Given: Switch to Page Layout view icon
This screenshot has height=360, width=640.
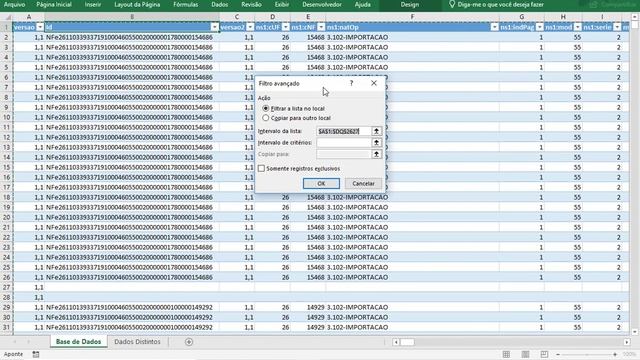Looking at the screenshot, I should tap(525, 354).
